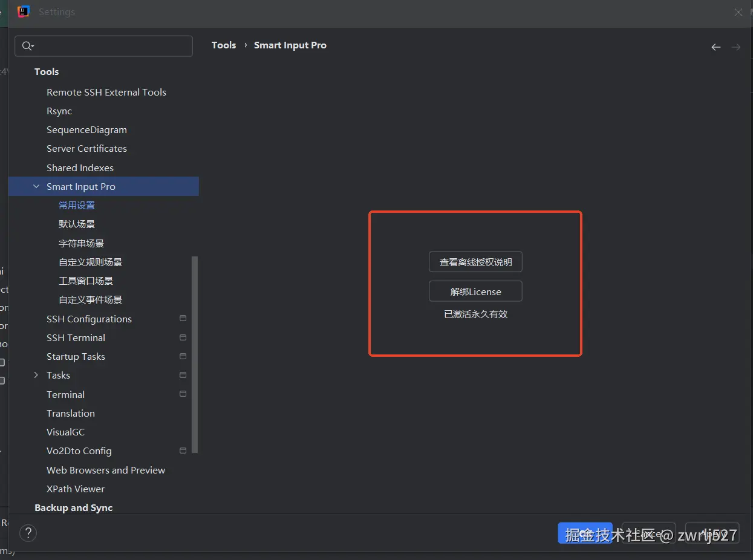This screenshot has height=560, width=753.
Task: Click the search magnifier icon
Action: point(28,46)
